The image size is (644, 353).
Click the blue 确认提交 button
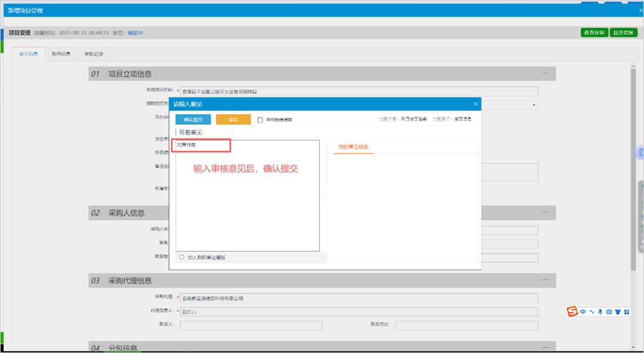(193, 119)
